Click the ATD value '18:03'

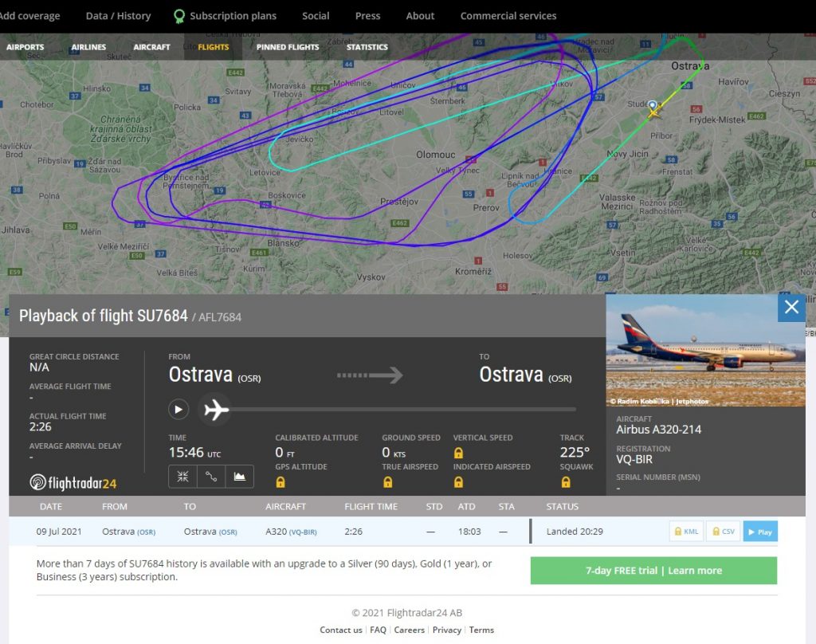click(469, 532)
